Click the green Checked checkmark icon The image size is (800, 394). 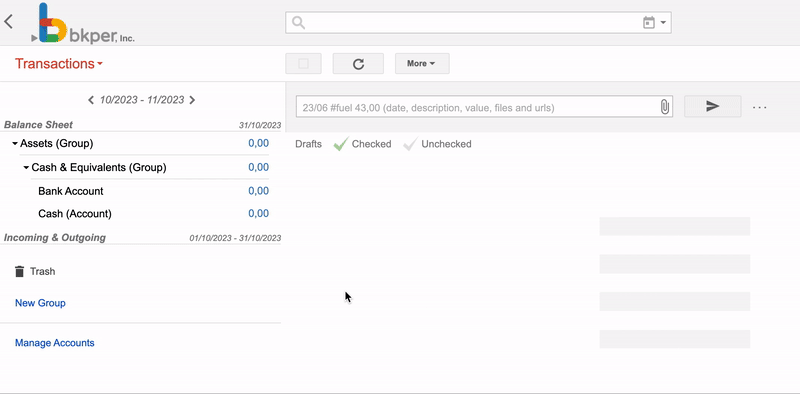[x=341, y=144]
